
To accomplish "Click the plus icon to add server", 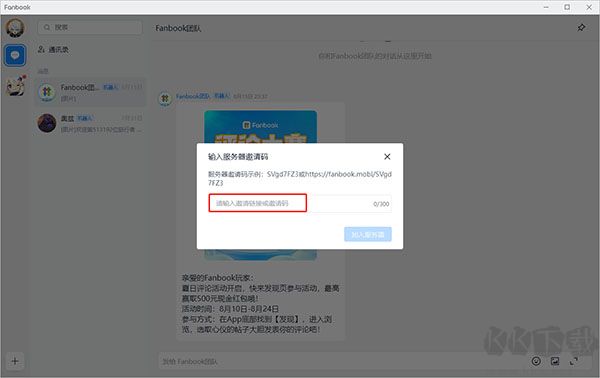I will (15, 361).
